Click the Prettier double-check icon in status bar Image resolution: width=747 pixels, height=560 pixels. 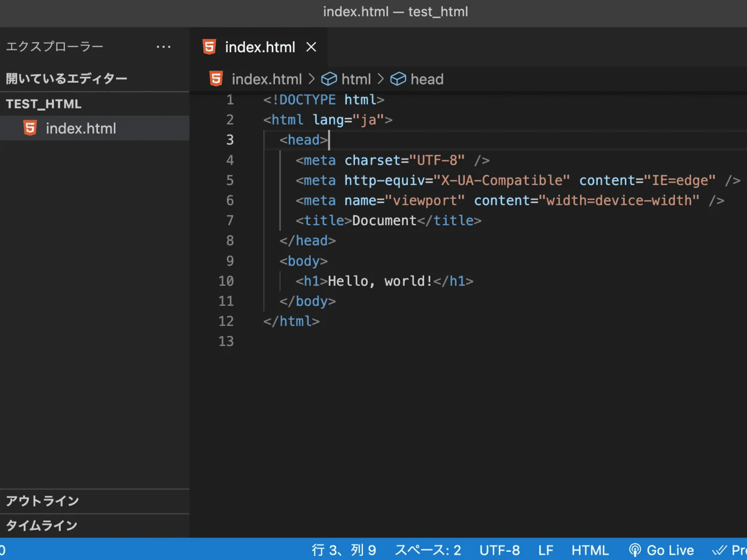720,550
